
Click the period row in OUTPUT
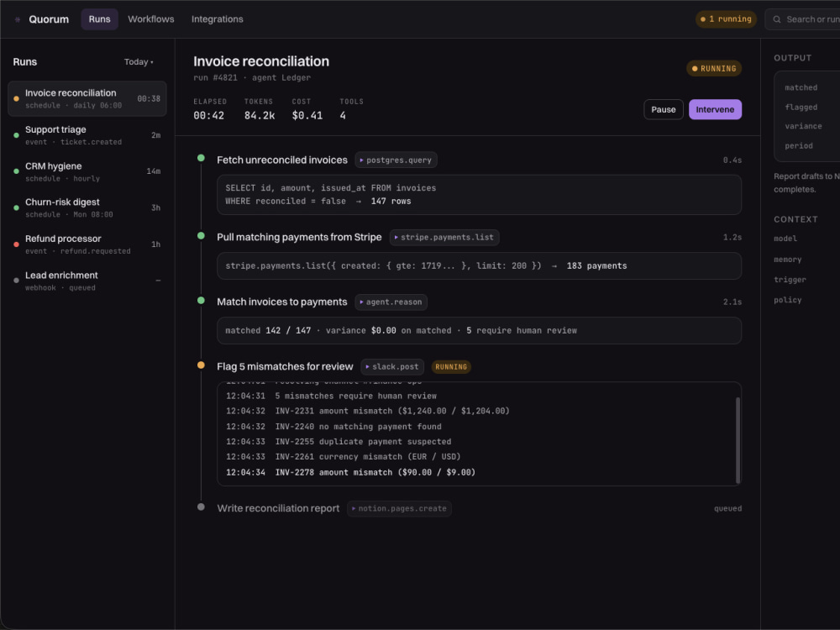[812, 145]
